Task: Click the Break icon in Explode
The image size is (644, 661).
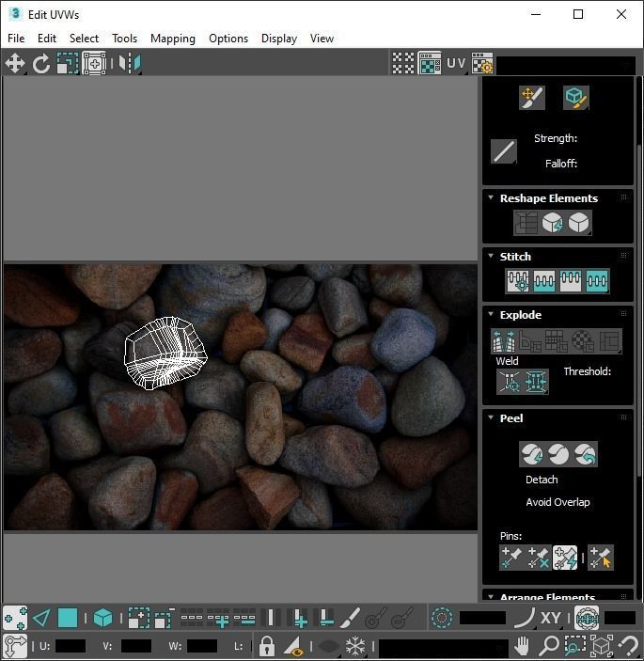Action: coord(504,340)
